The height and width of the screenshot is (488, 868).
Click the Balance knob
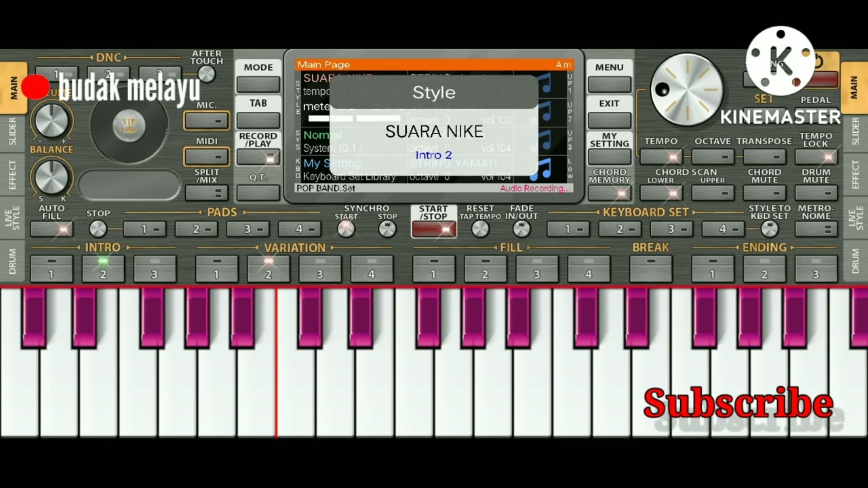click(52, 178)
